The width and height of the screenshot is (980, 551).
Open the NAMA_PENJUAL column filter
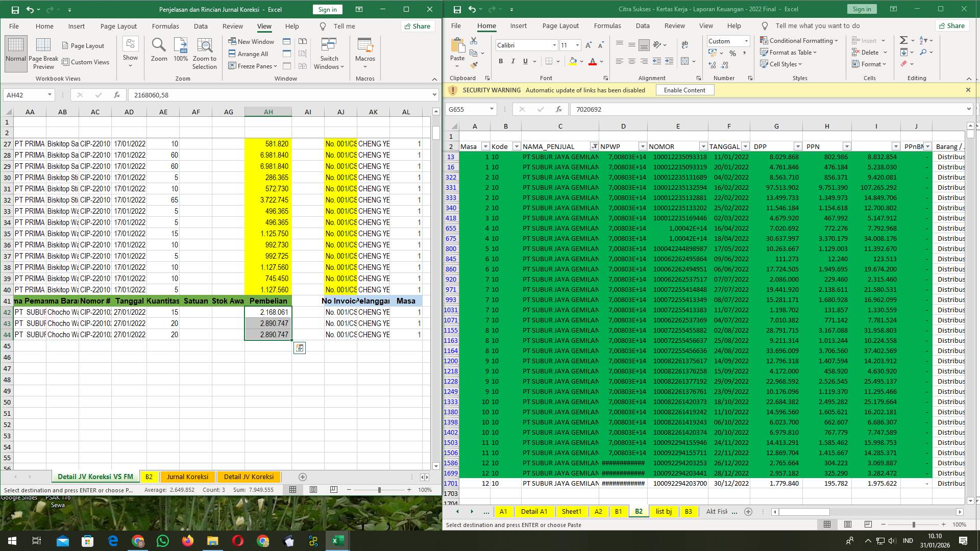tap(594, 146)
